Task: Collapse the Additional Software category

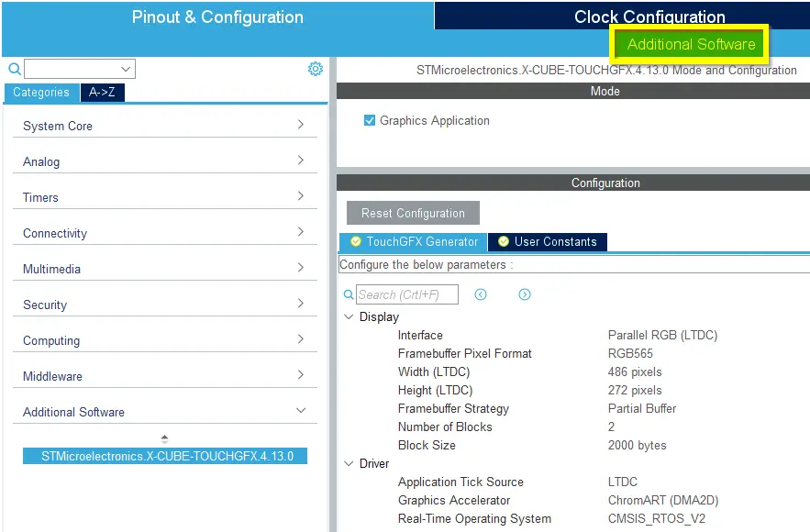Action: (x=165, y=412)
